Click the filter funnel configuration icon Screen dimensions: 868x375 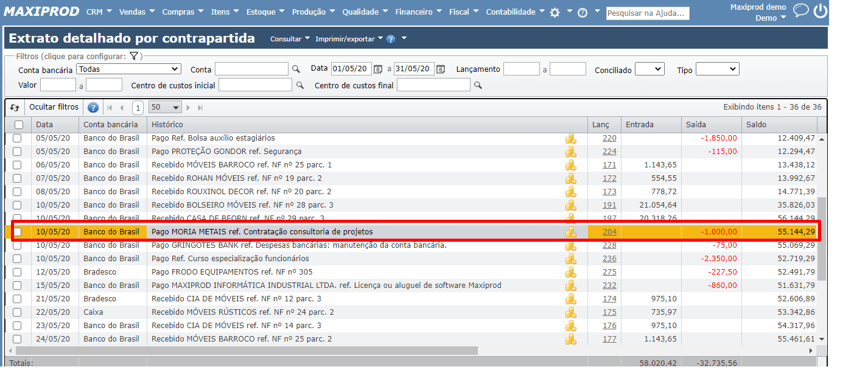134,56
